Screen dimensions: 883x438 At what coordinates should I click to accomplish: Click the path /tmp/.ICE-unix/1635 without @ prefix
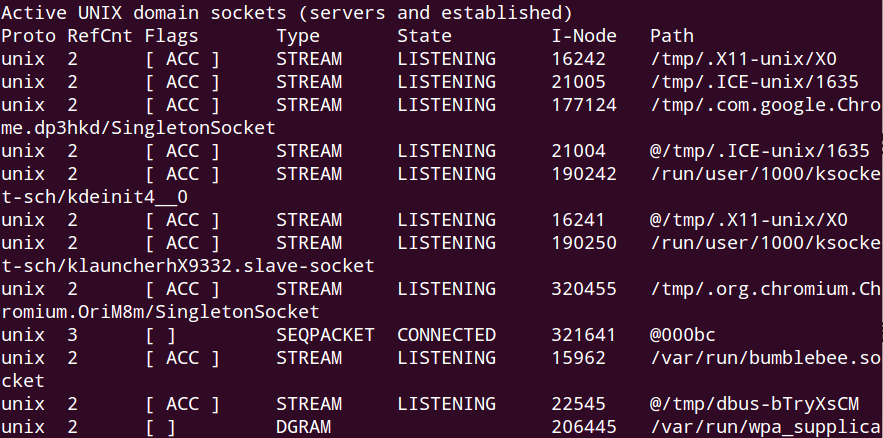(x=754, y=82)
